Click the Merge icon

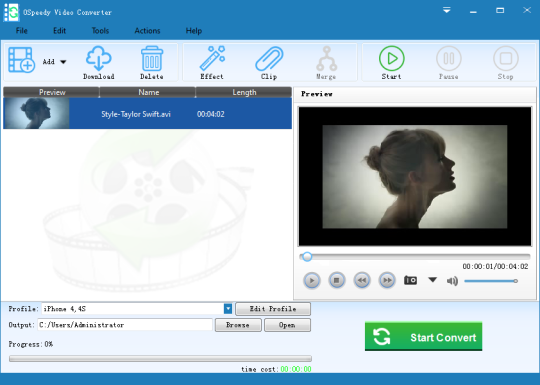(x=326, y=58)
